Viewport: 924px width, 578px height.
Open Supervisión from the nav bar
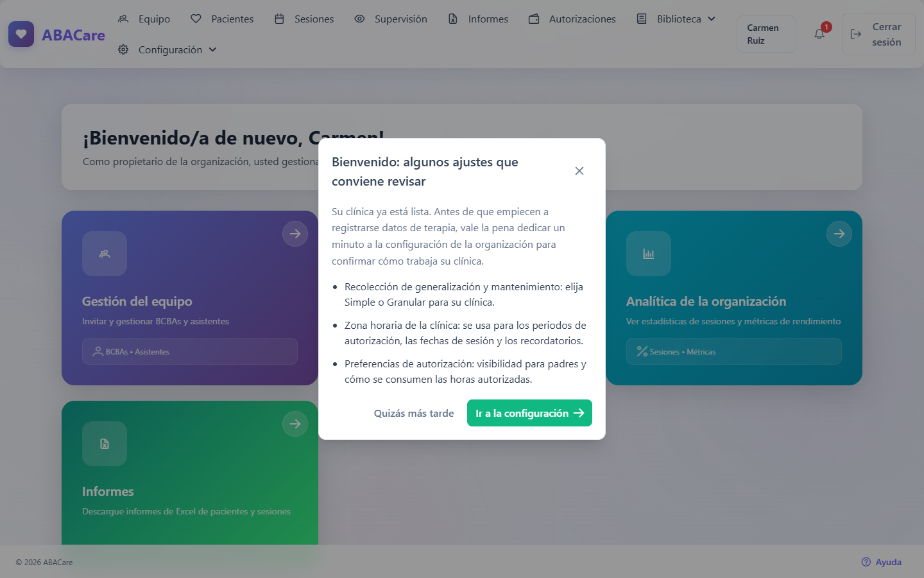(391, 19)
